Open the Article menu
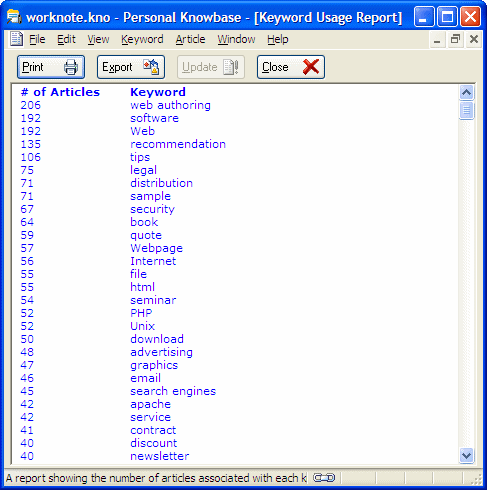 coord(190,39)
